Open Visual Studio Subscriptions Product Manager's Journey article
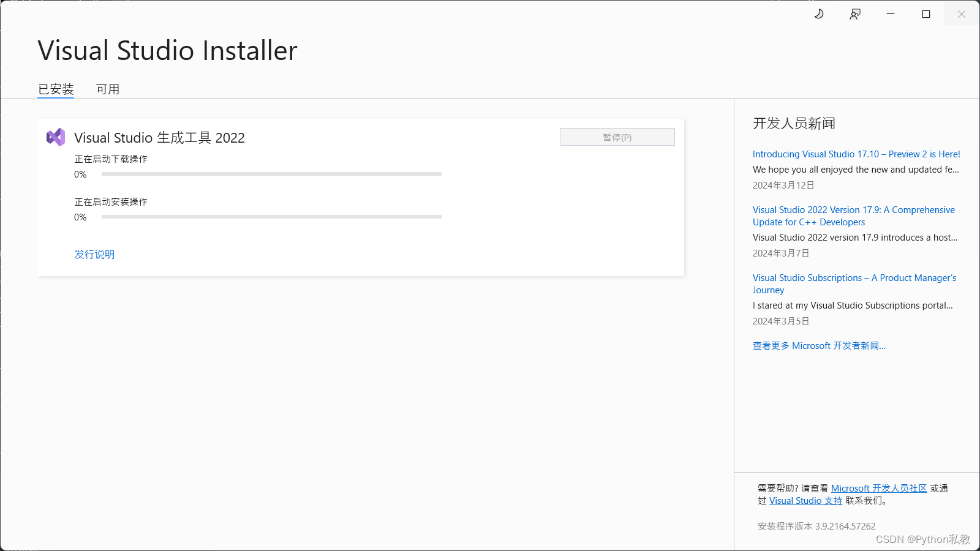The height and width of the screenshot is (551, 980). tap(854, 284)
